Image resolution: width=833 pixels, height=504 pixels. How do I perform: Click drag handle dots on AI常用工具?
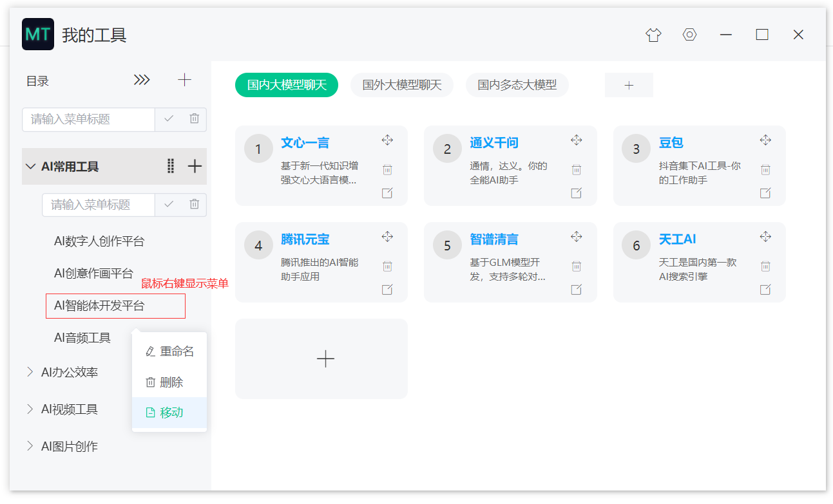[171, 166]
